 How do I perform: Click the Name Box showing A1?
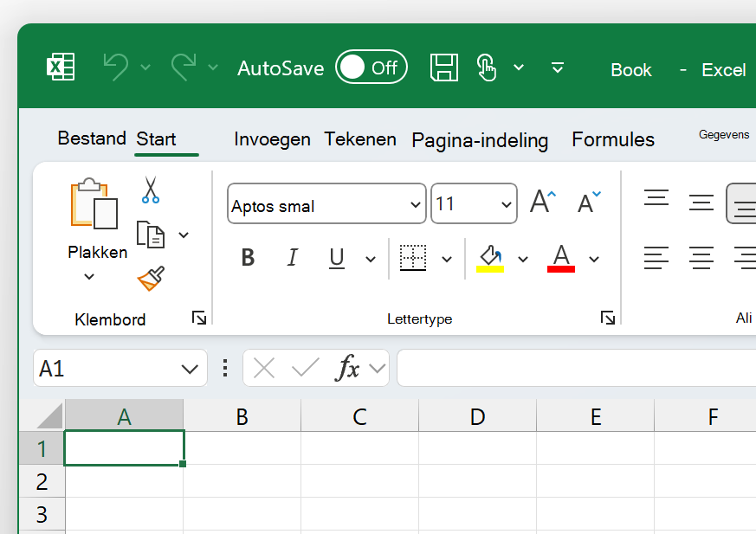click(x=120, y=368)
